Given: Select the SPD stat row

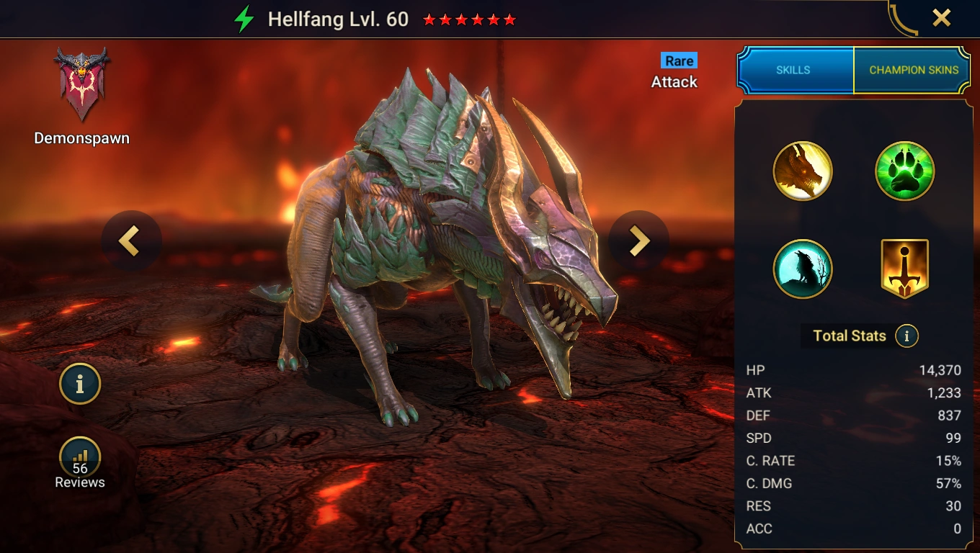Looking at the screenshot, I should [854, 438].
